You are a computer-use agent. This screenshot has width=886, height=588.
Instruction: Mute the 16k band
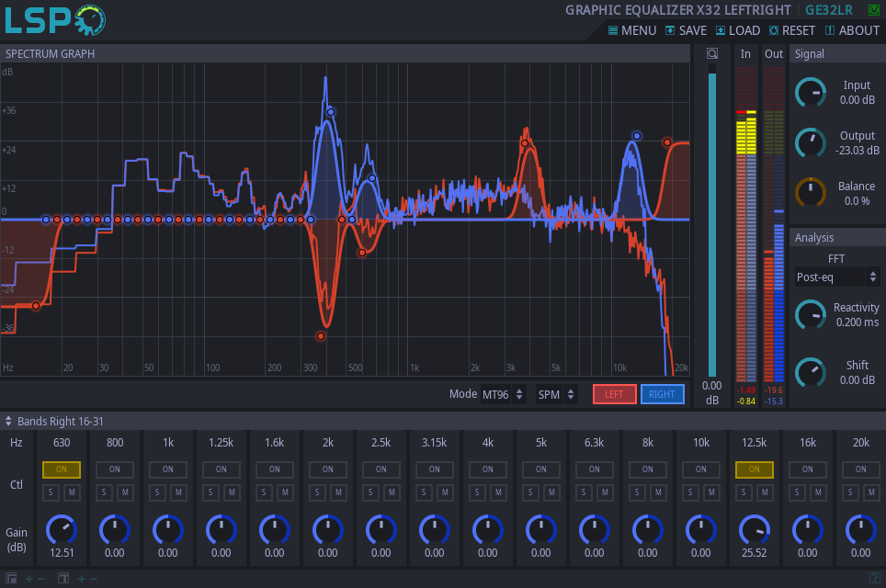pos(818,492)
